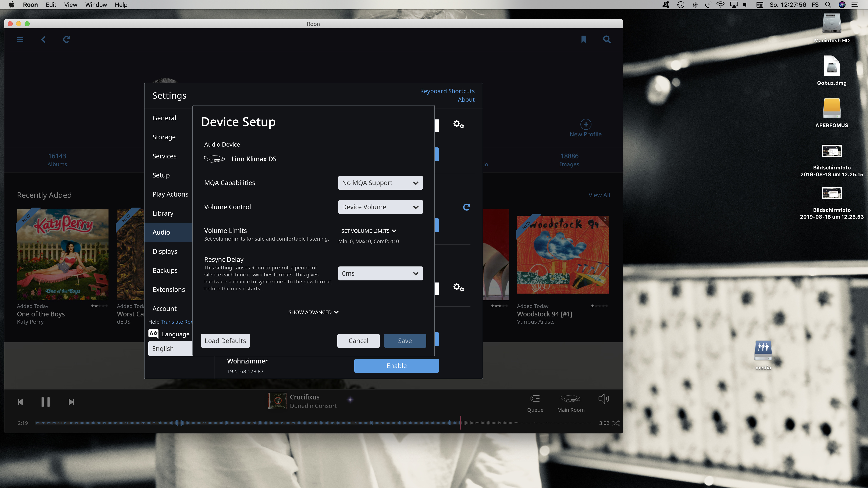Open the Queue icon
Image resolution: width=868 pixels, height=488 pixels.
coord(535,399)
